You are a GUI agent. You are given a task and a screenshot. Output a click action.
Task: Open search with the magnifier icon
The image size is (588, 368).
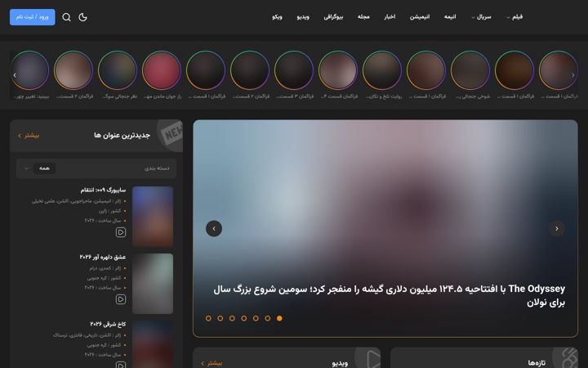coord(66,17)
